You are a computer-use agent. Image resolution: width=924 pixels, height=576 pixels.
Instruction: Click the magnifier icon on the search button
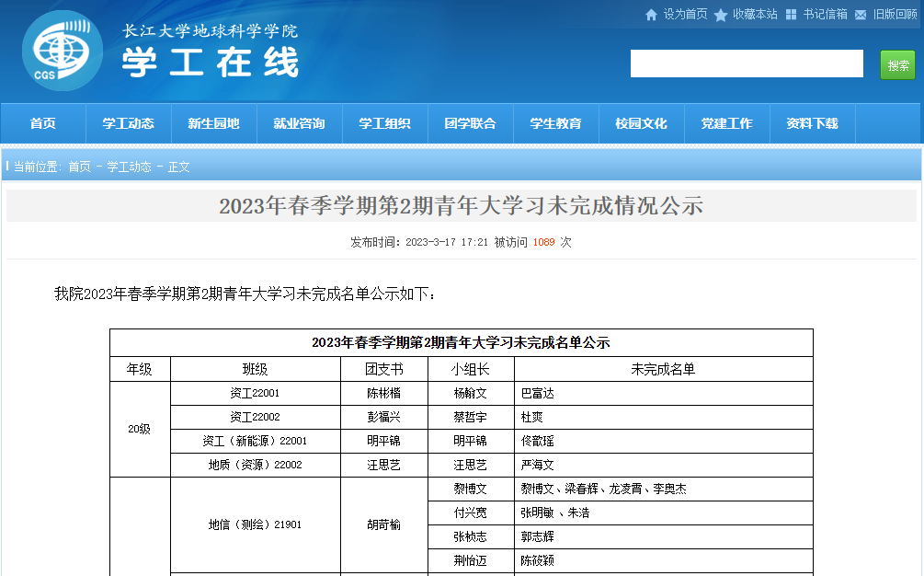point(897,63)
